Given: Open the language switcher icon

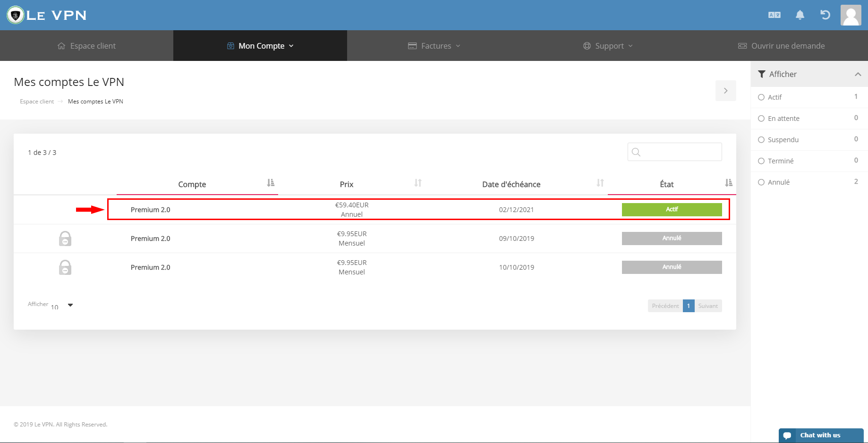Looking at the screenshot, I should (774, 15).
